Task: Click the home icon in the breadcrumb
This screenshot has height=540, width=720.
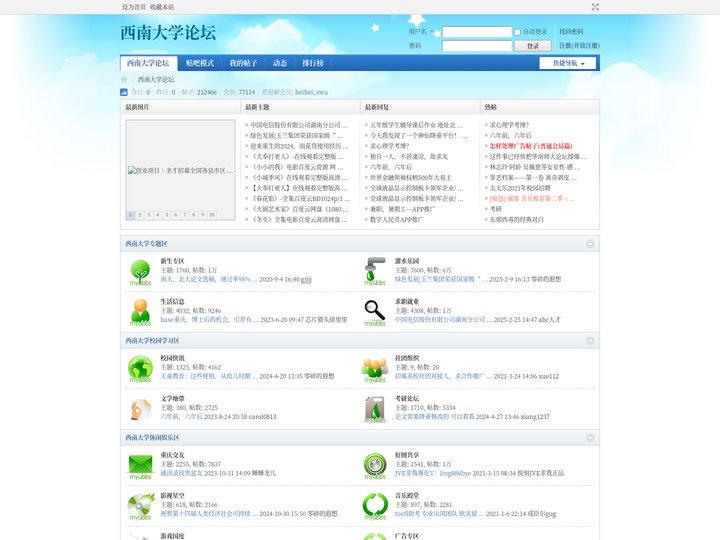Action: point(124,79)
